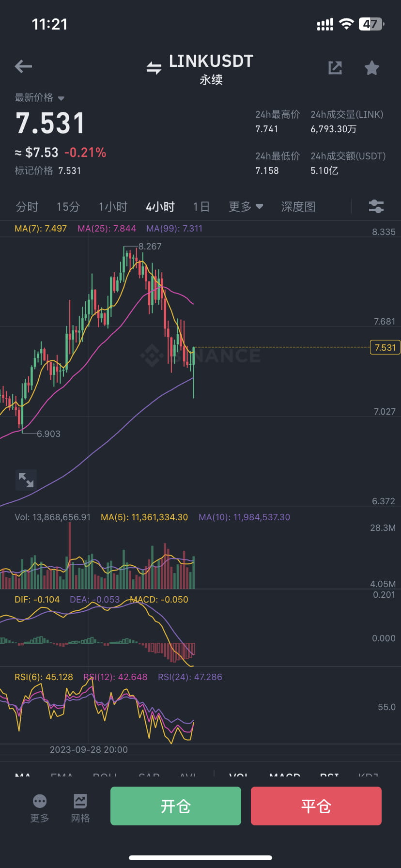Tap the Wi-Fi icon in status bar

click(x=346, y=24)
